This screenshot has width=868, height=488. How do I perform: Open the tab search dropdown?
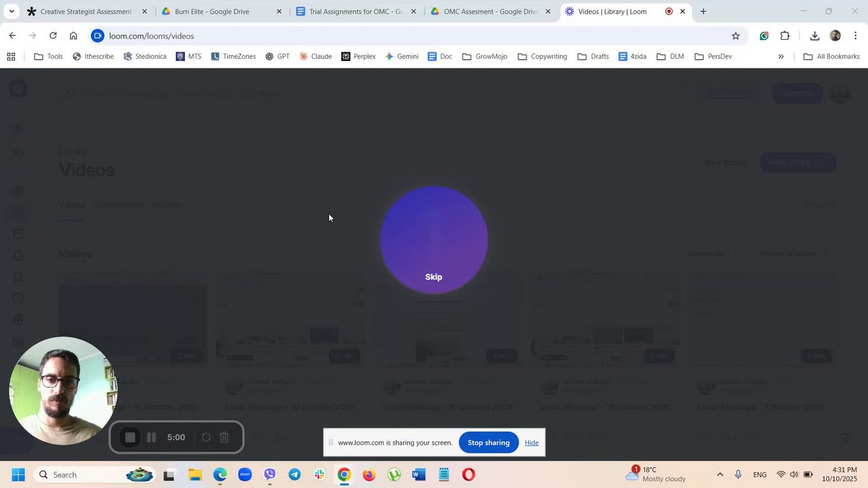(12, 12)
